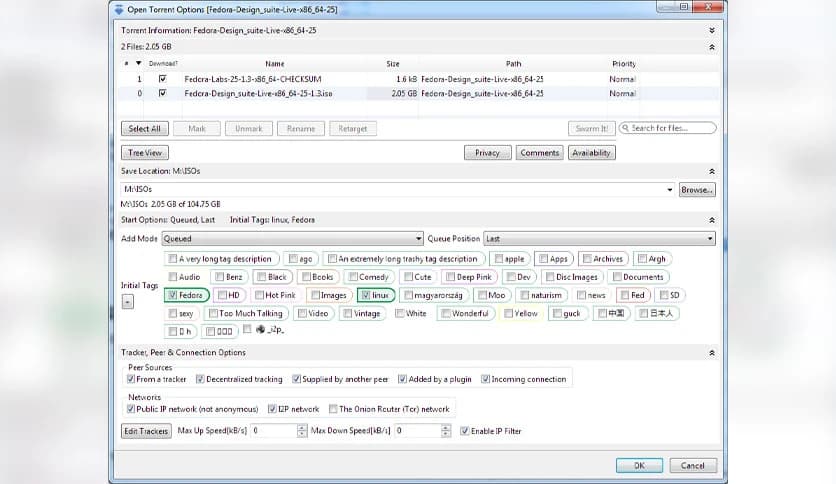Toggle I2P network checkbox

[272, 409]
